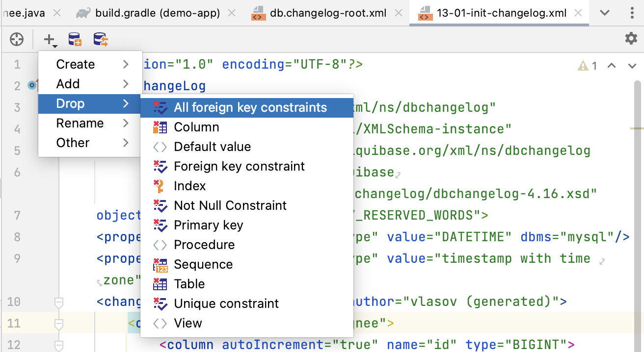Viewport: 644px width, 352px height.
Task: Click line number 7 in gutter
Action: [x=17, y=215]
